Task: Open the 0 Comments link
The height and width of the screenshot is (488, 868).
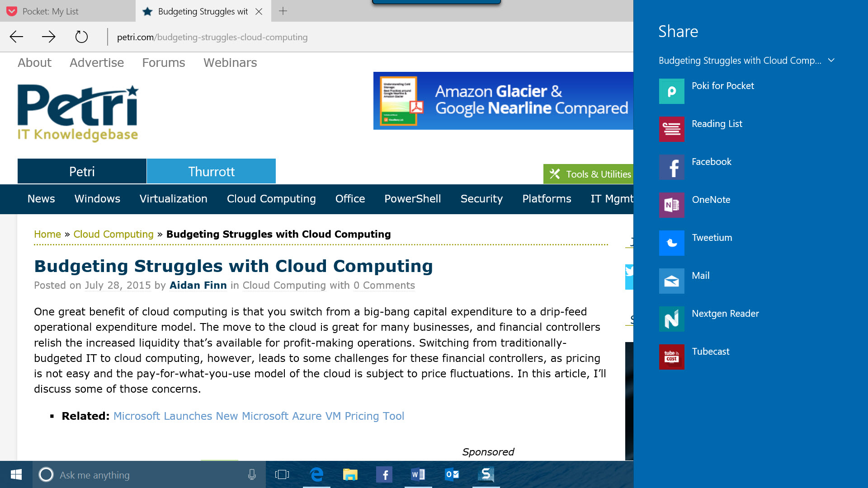Action: (384, 285)
